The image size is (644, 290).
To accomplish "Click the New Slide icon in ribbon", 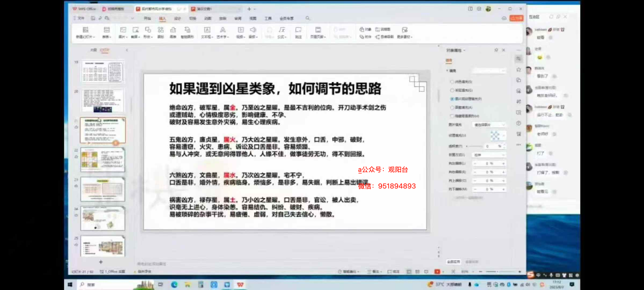I will (x=85, y=30).
